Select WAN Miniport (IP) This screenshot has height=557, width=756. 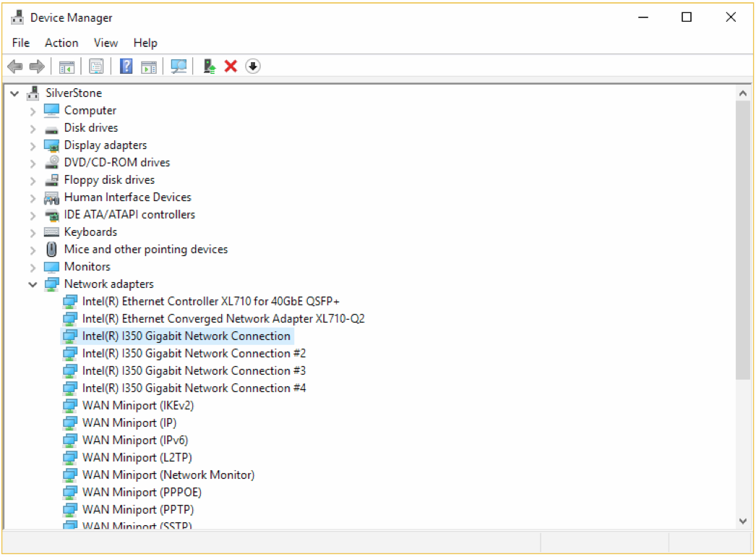click(x=129, y=423)
